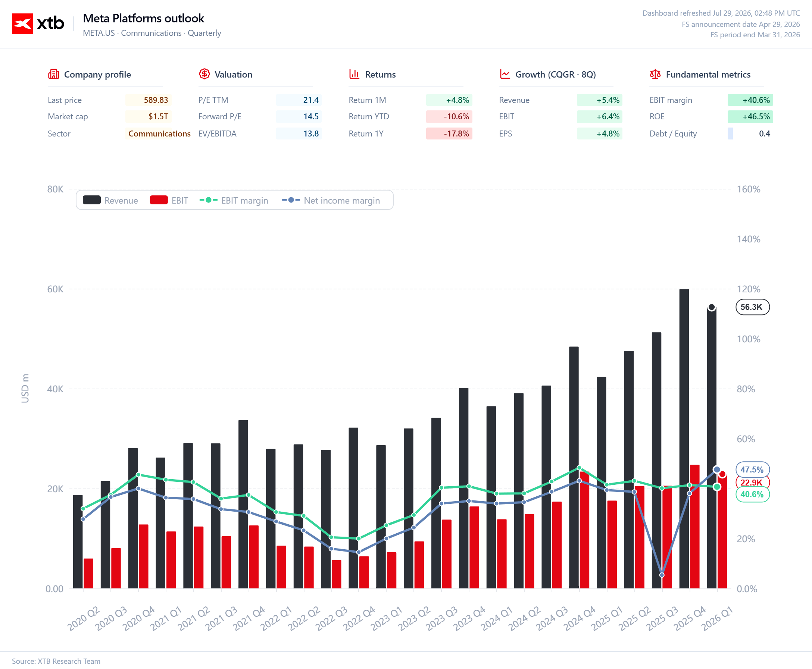Click the 2025 Q3 net income margin point
Viewport: 812px width, 669px height.
[x=662, y=575]
